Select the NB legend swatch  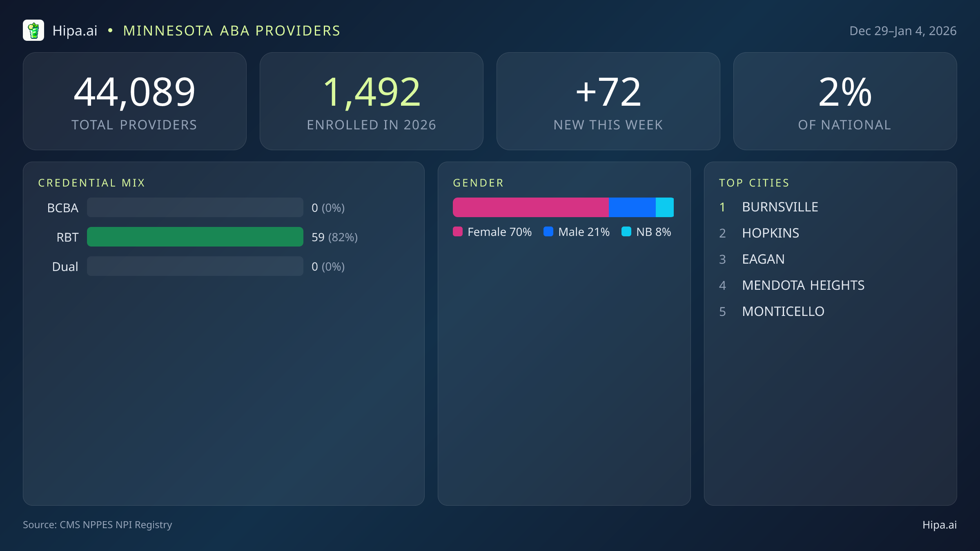coord(626,232)
